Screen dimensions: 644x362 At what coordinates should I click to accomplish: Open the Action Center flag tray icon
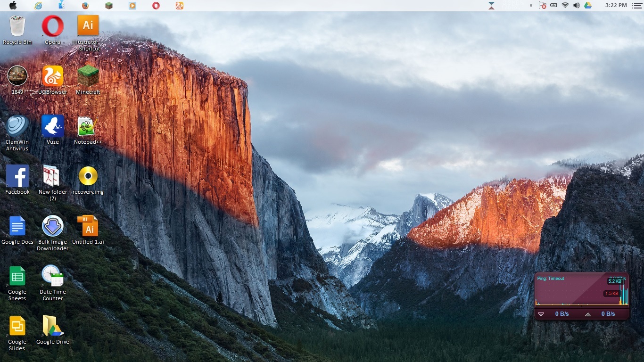(x=543, y=6)
